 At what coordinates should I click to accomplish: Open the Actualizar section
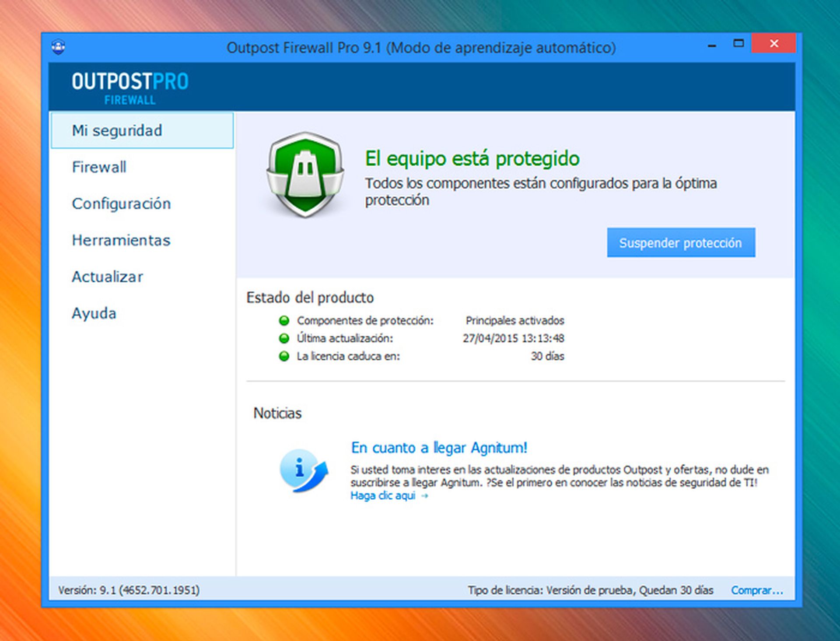click(107, 277)
